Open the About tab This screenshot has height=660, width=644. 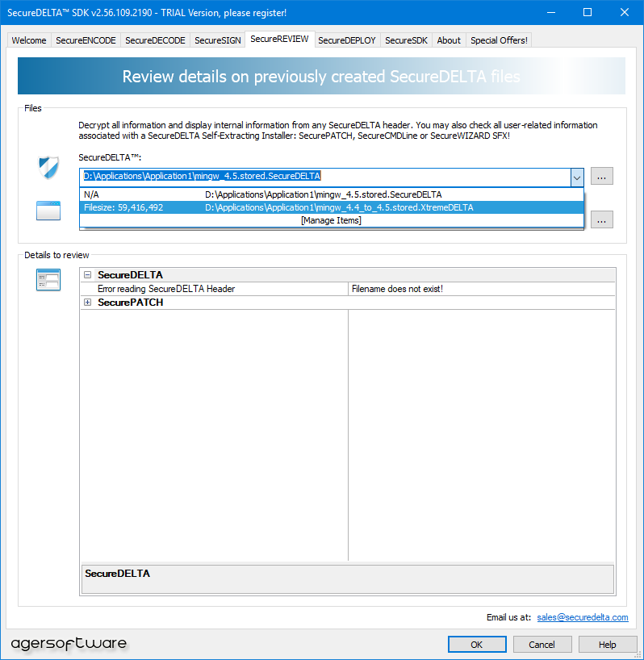[449, 40]
